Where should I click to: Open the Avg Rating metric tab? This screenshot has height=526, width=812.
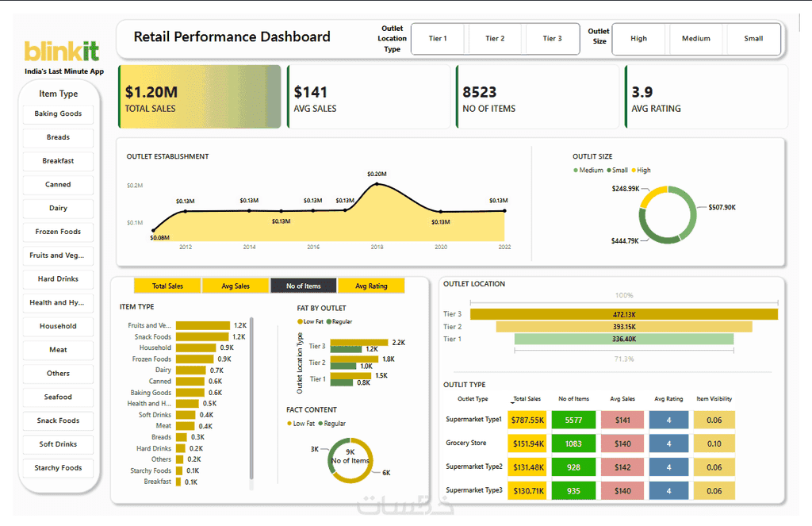pyautogui.click(x=371, y=286)
